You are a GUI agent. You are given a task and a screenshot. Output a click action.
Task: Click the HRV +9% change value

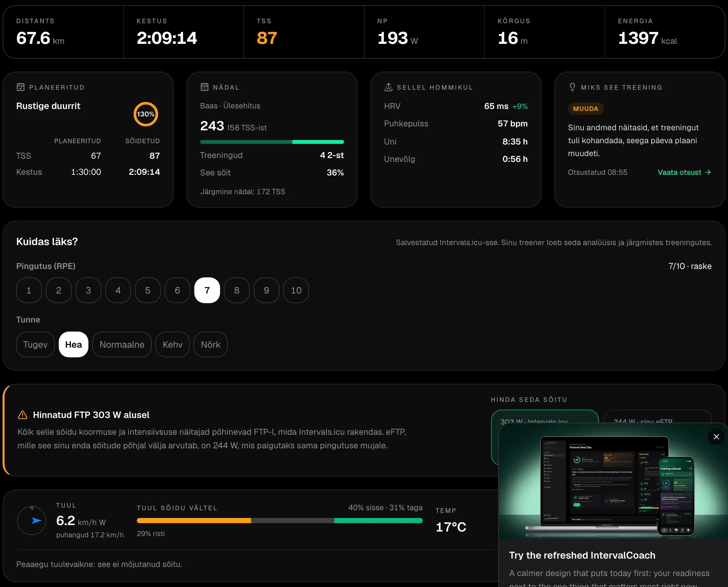520,106
